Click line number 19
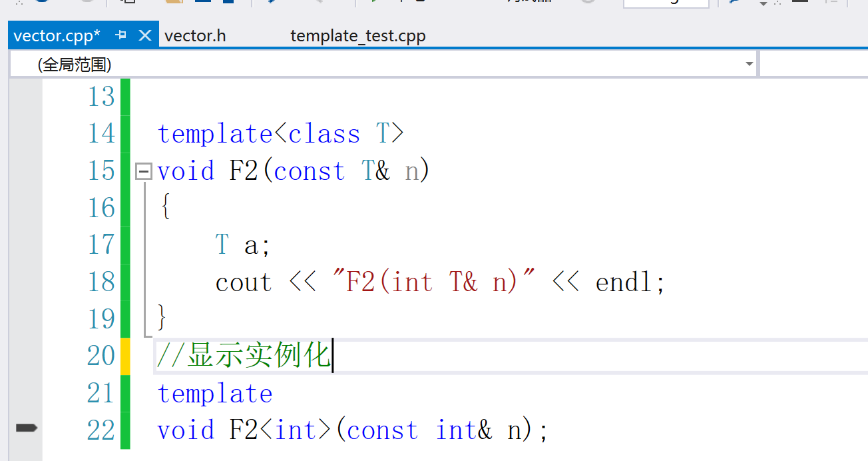Screen dimensions: 868x461 pyautogui.click(x=101, y=320)
